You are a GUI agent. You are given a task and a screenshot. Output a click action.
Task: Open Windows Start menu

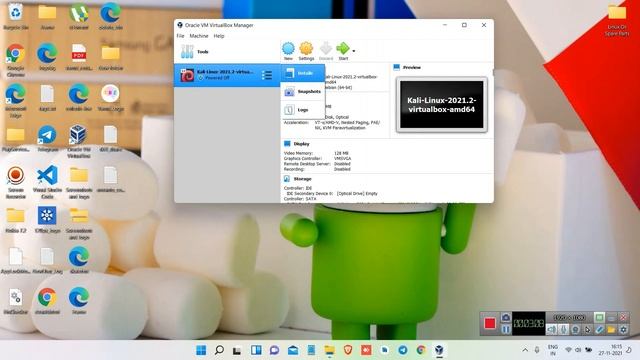point(201,350)
